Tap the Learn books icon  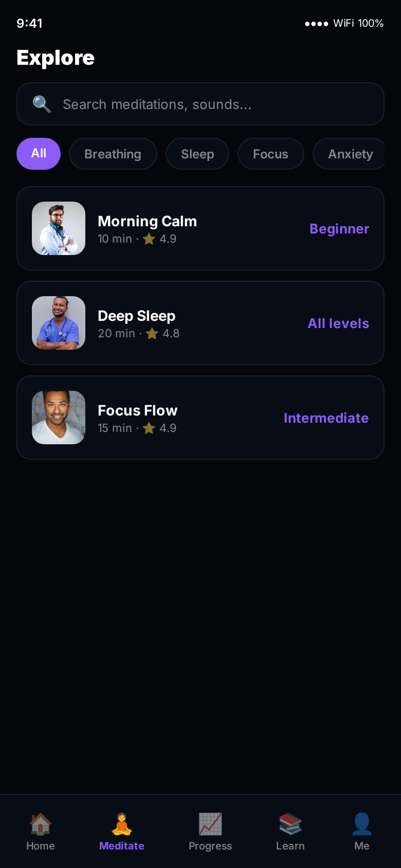[290, 824]
